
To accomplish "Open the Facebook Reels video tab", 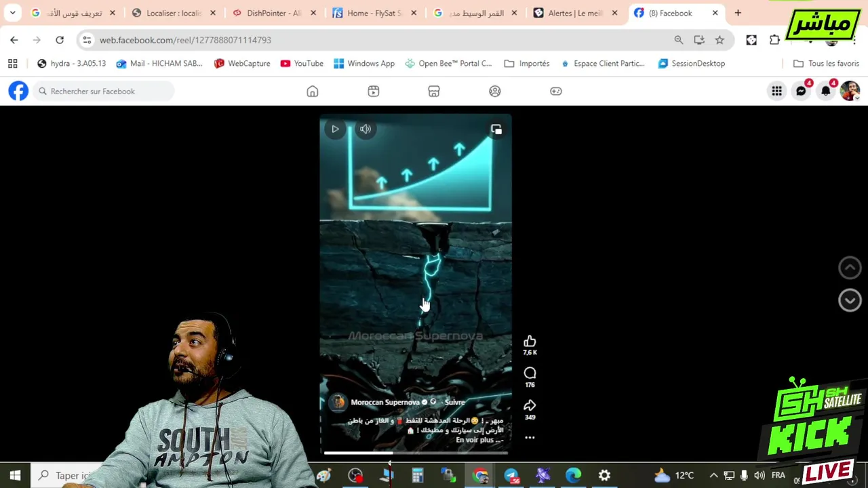I will coord(374,91).
